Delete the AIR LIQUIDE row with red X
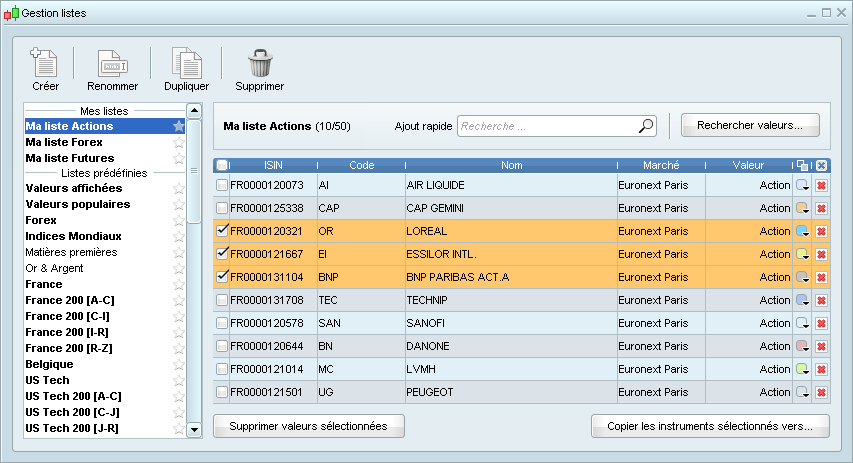Screen dimensions: 853x463 (821, 185)
